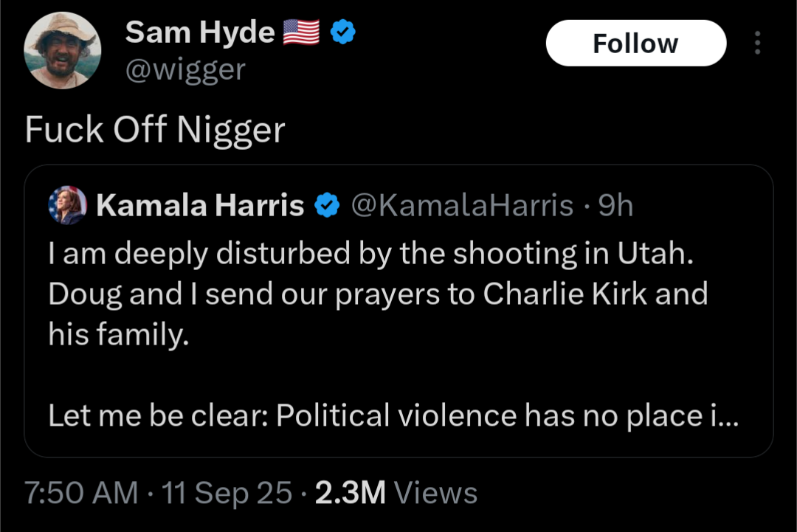797x532 pixels.
Task: Select the Kamala Harris name in quoted post
Action: pyautogui.click(x=200, y=206)
